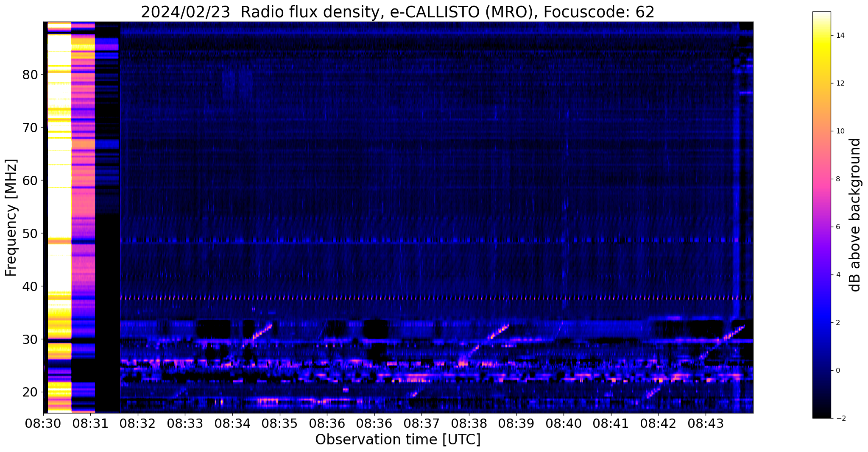This screenshot has width=868, height=452.
Task: Click the 40 tick on the frequency axis
Action: point(30,286)
